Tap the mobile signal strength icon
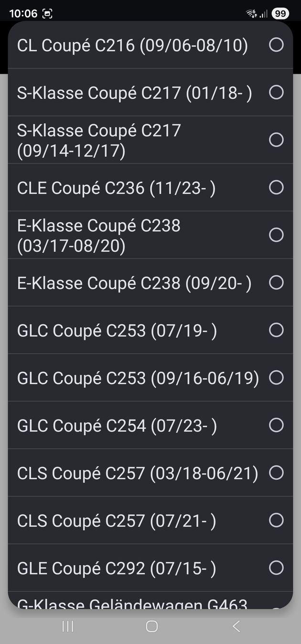This screenshot has height=644, width=301. (263, 14)
